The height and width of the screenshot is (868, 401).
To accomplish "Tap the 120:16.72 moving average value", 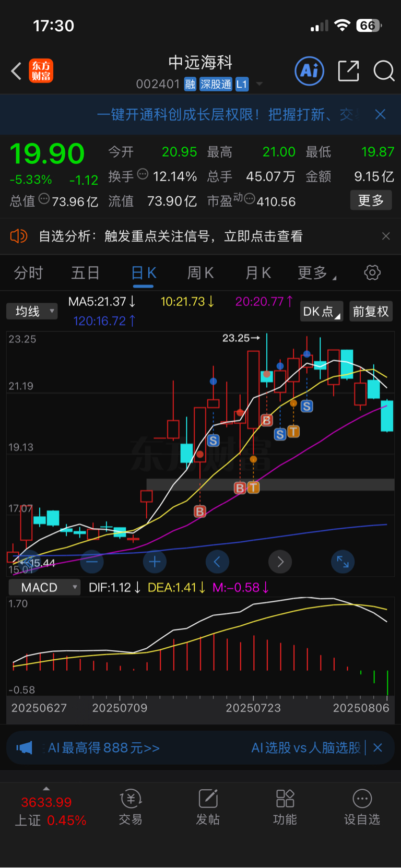I will coord(104,321).
